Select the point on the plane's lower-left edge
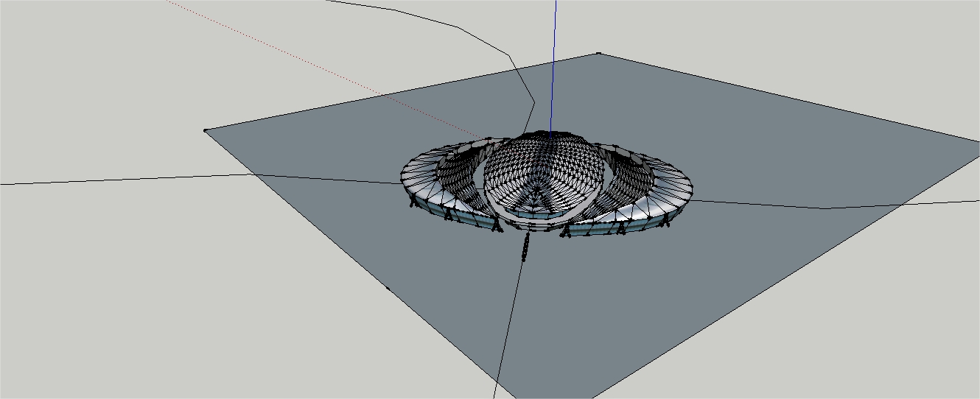Image resolution: width=980 pixels, height=399 pixels. 388,288
